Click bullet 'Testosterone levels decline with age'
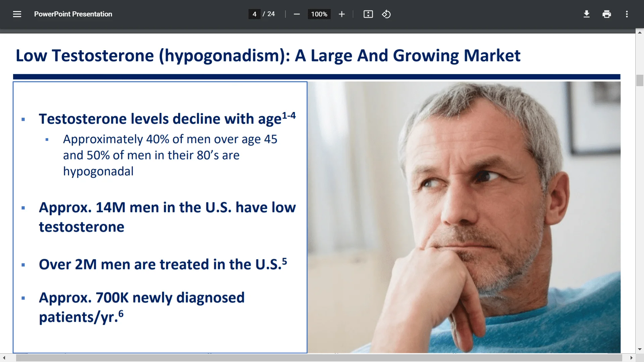 [x=167, y=119]
